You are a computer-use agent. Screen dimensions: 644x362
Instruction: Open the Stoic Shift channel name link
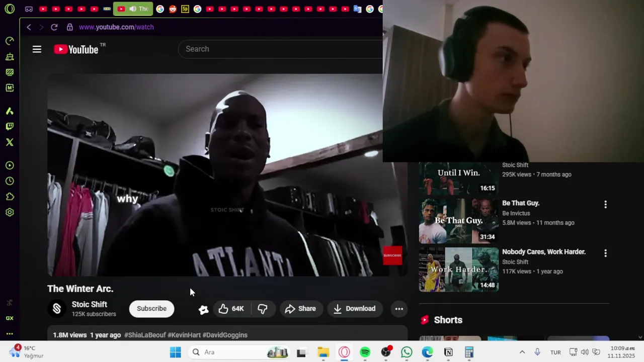pyautogui.click(x=90, y=304)
